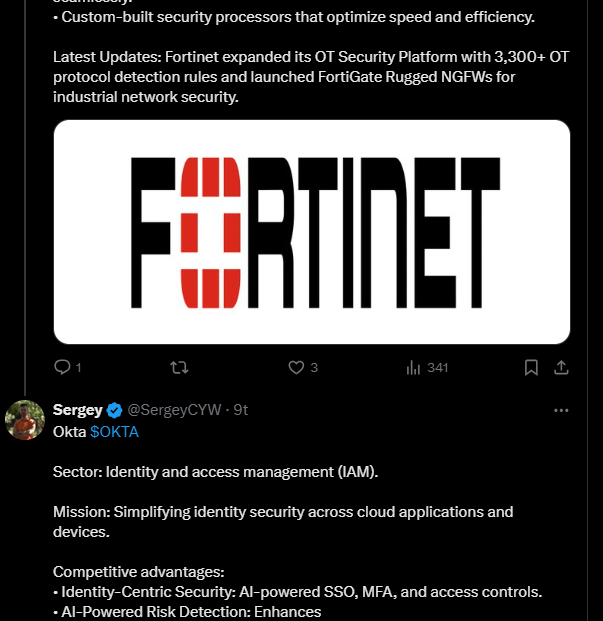The height and width of the screenshot is (621, 603).
Task: Click the Competitive advantages line in Okta post
Action: (x=139, y=572)
